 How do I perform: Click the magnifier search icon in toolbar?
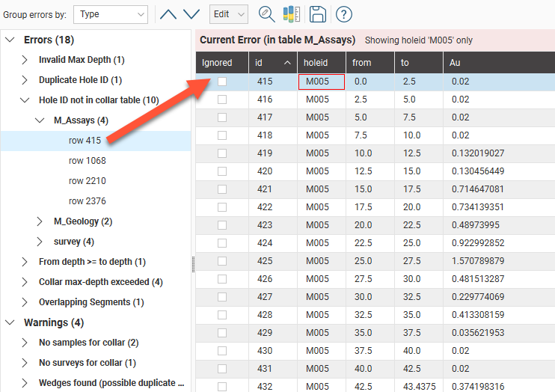(266, 14)
